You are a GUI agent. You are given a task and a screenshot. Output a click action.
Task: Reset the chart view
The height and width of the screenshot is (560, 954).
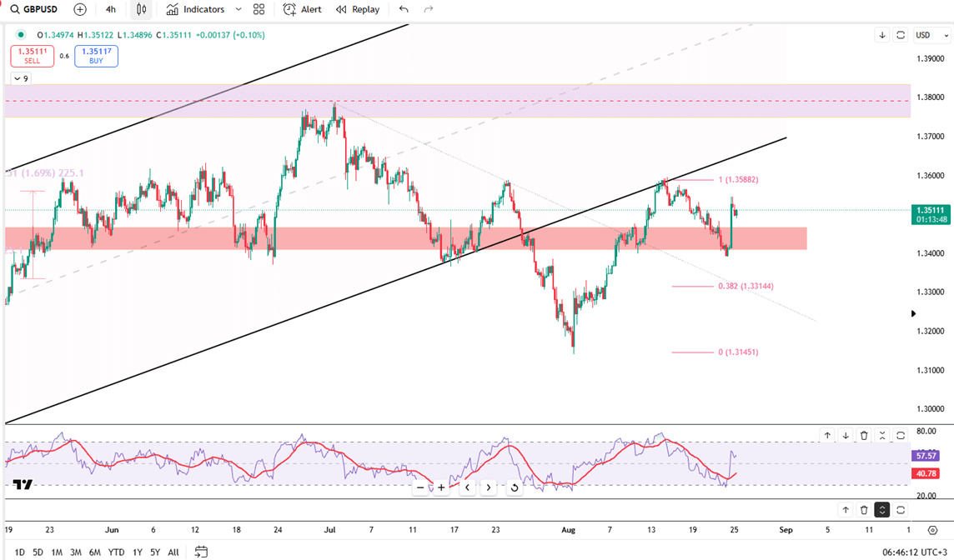pyautogui.click(x=514, y=487)
